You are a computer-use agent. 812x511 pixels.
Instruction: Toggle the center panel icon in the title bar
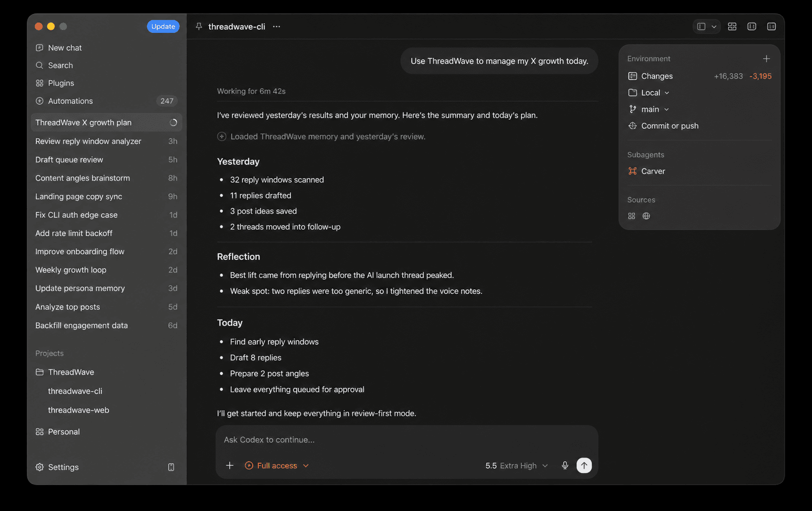[751, 26]
